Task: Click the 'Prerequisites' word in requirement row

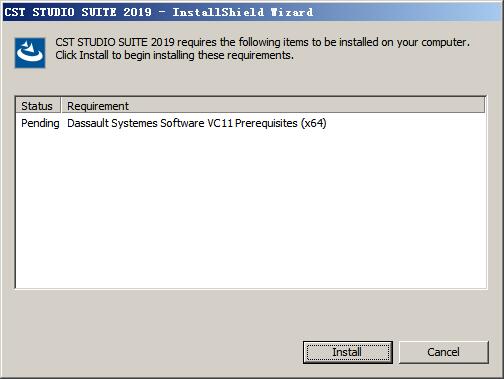Action: click(x=266, y=123)
